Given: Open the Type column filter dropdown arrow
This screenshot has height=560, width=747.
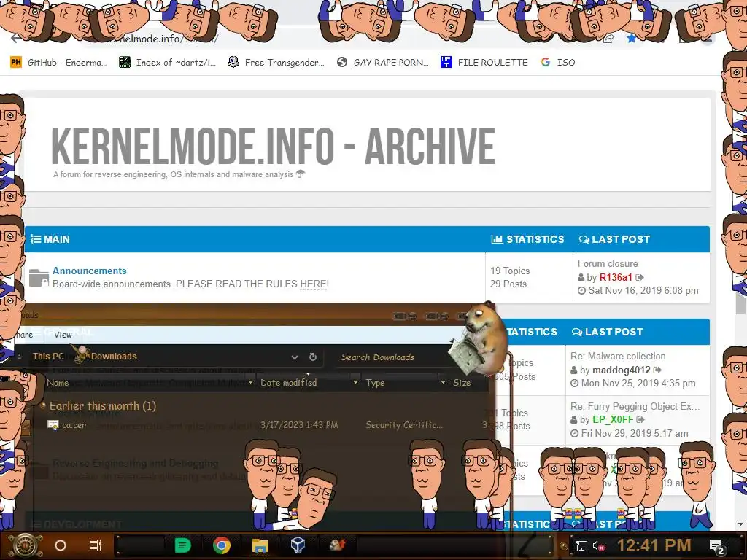Looking at the screenshot, I should coord(443,382).
